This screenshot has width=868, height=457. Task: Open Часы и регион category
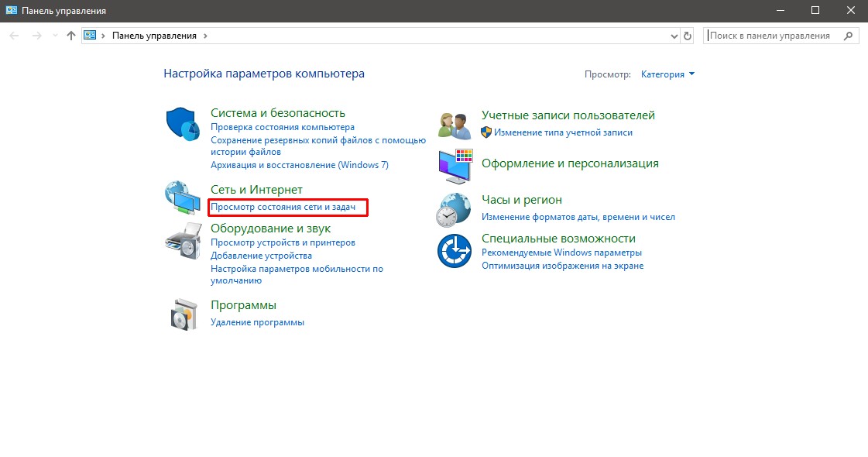pyautogui.click(x=521, y=200)
